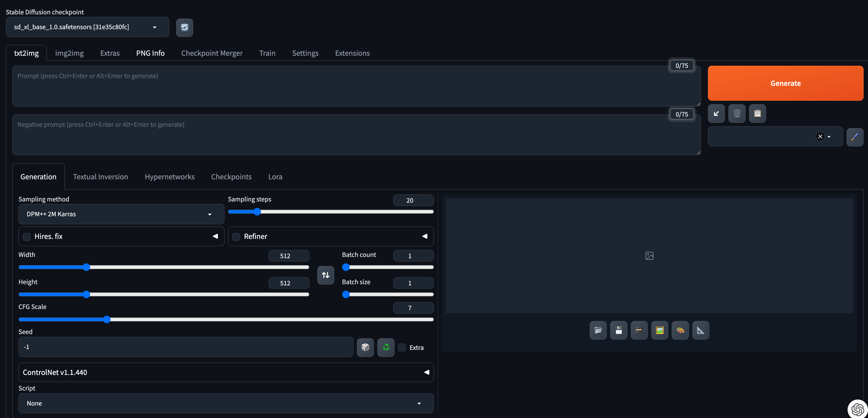Click the trash clear prompt icon
The width and height of the screenshot is (868, 418).
[x=737, y=114]
